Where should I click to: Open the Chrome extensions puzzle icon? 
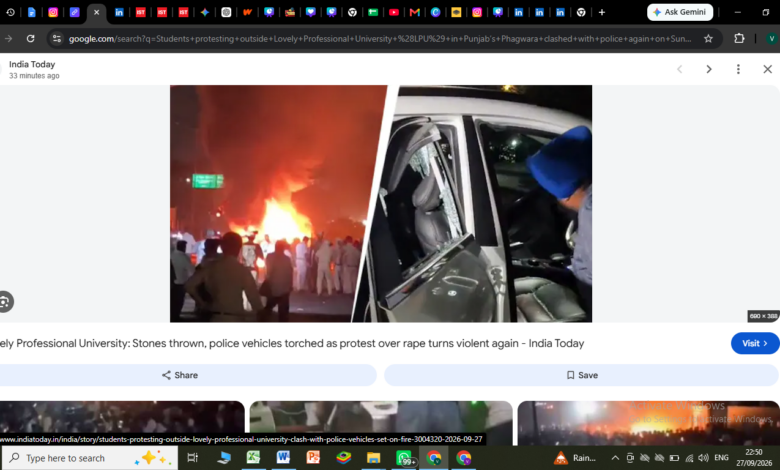click(x=739, y=38)
